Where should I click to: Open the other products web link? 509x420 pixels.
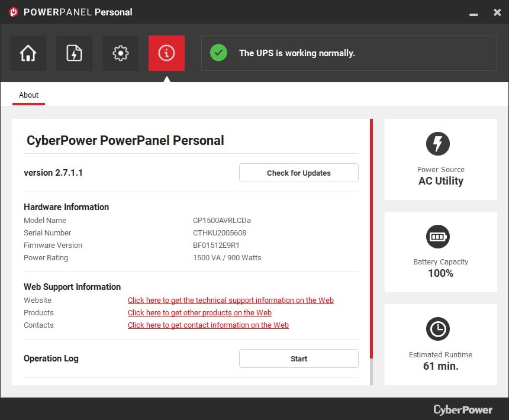pos(199,313)
